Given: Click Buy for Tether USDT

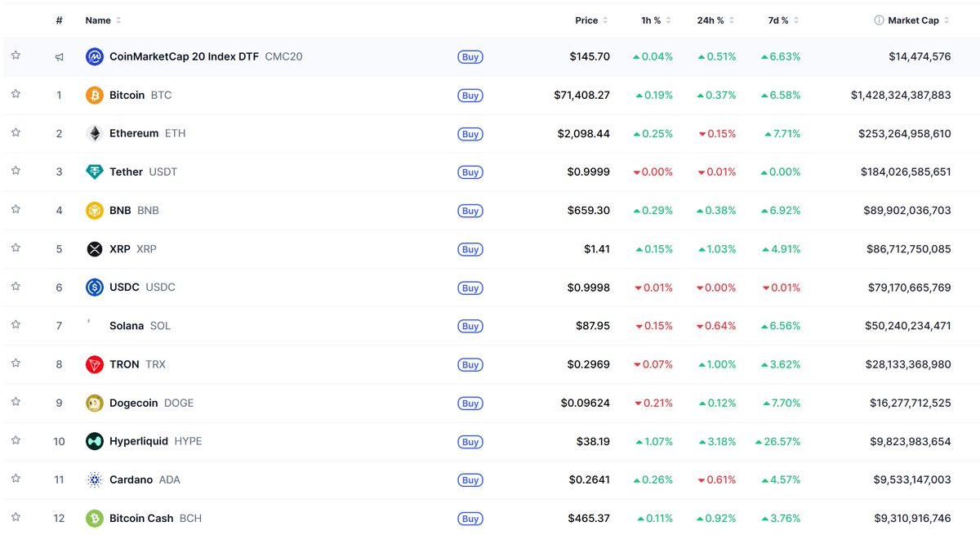Looking at the screenshot, I should coord(470,172).
